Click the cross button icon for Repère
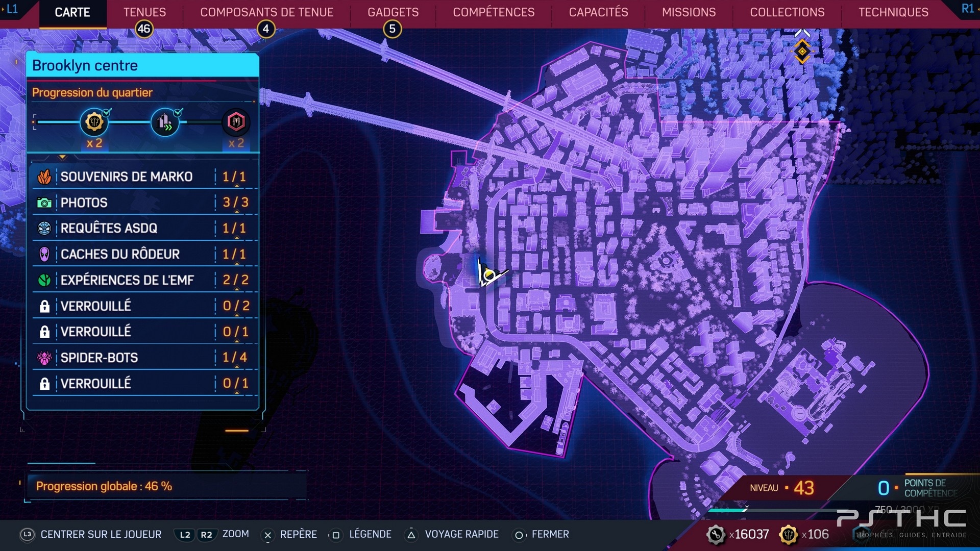This screenshot has width=980, height=551. click(267, 535)
